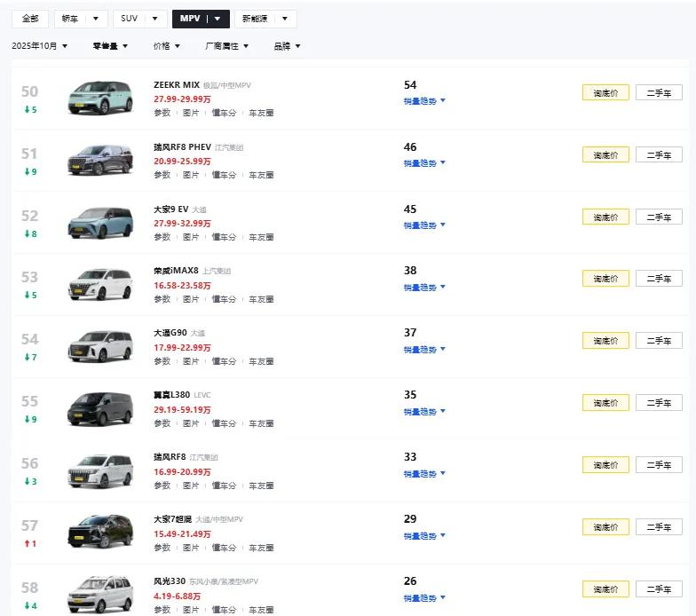Expand the 价格 filter dropdown
Viewport: 696px width, 616px height.
165,46
